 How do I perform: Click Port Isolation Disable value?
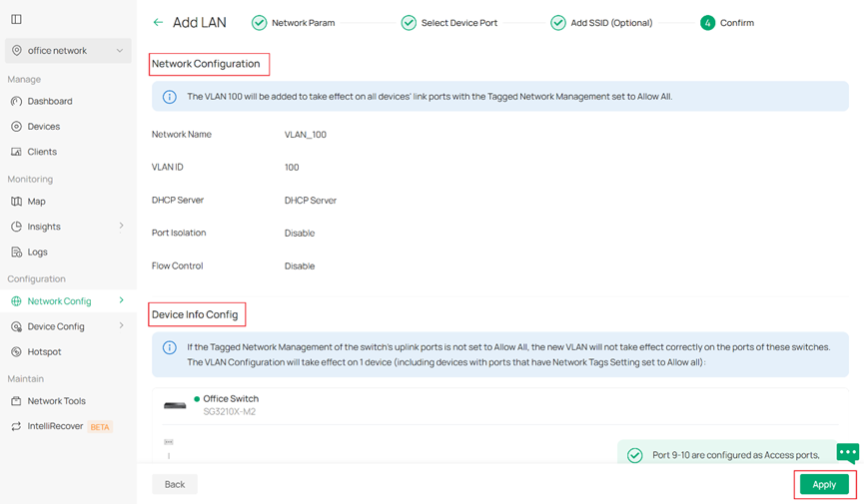[300, 233]
